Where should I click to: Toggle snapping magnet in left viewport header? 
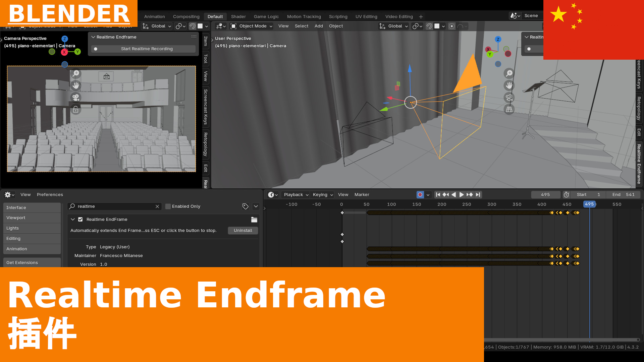click(x=192, y=26)
